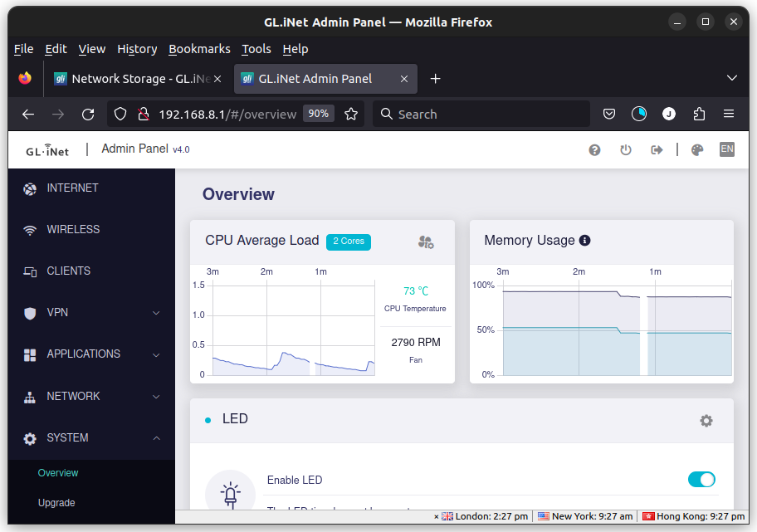
Task: Click the Firefox back arrow
Action: click(28, 115)
